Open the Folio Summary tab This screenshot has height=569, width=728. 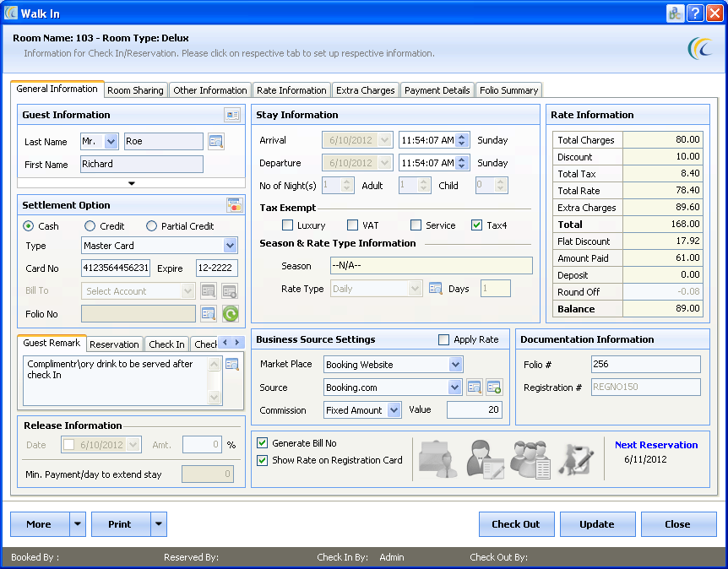tap(508, 90)
